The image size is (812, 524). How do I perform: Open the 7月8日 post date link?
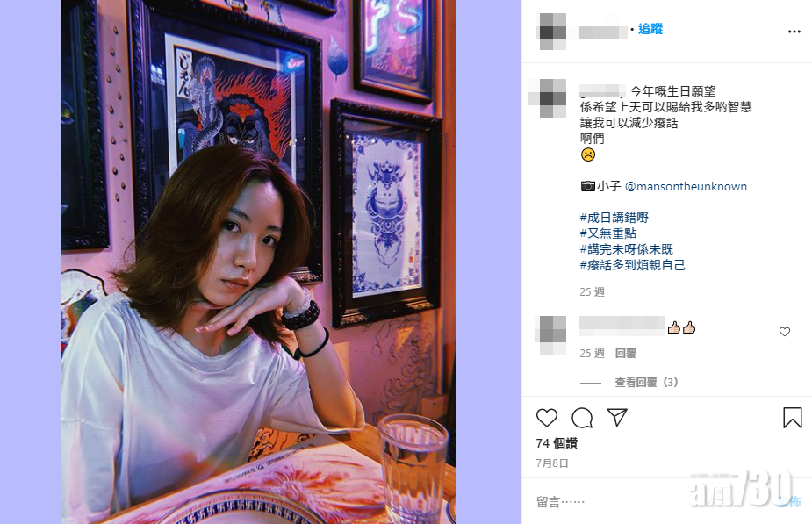pyautogui.click(x=552, y=463)
